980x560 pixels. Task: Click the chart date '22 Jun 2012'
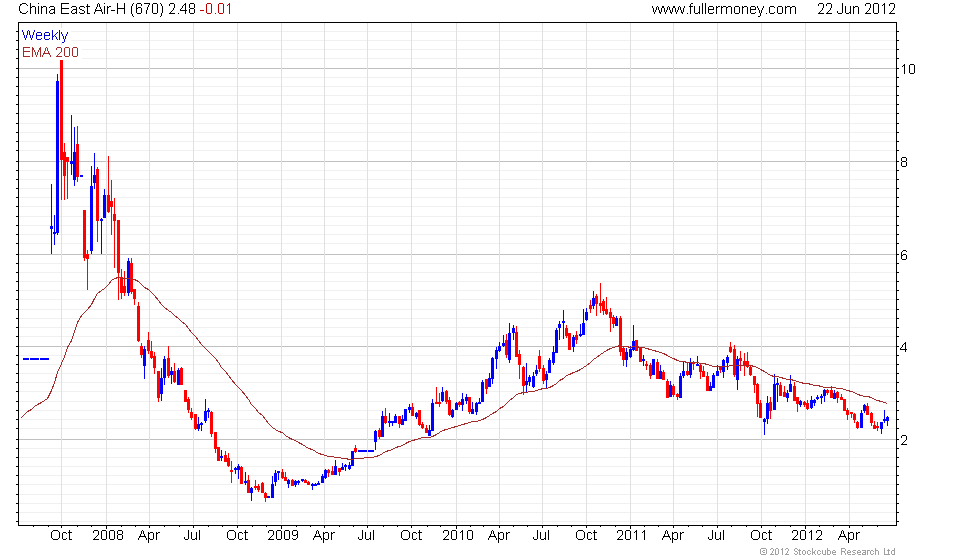pos(856,9)
